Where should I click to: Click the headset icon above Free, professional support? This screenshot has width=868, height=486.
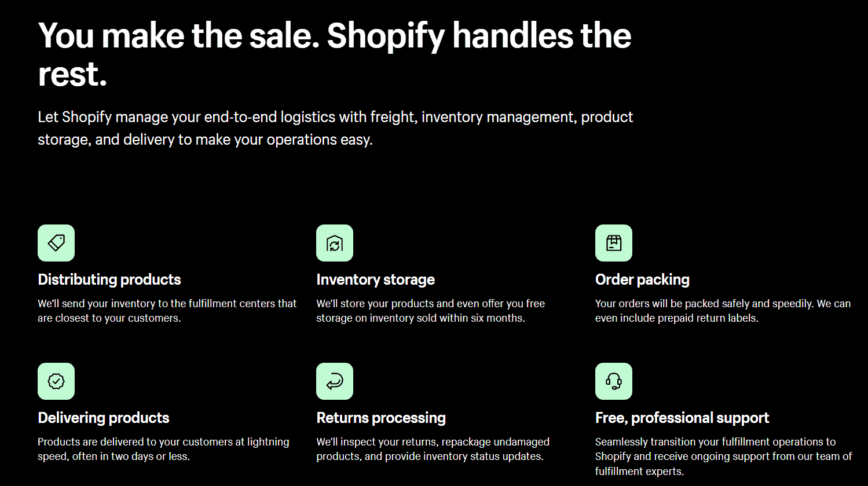click(614, 381)
